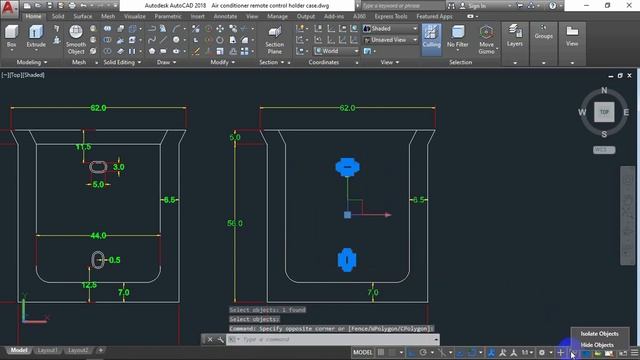Open the Shaded visual style dropdown
This screenshot has height=360, width=640.
tap(390, 29)
